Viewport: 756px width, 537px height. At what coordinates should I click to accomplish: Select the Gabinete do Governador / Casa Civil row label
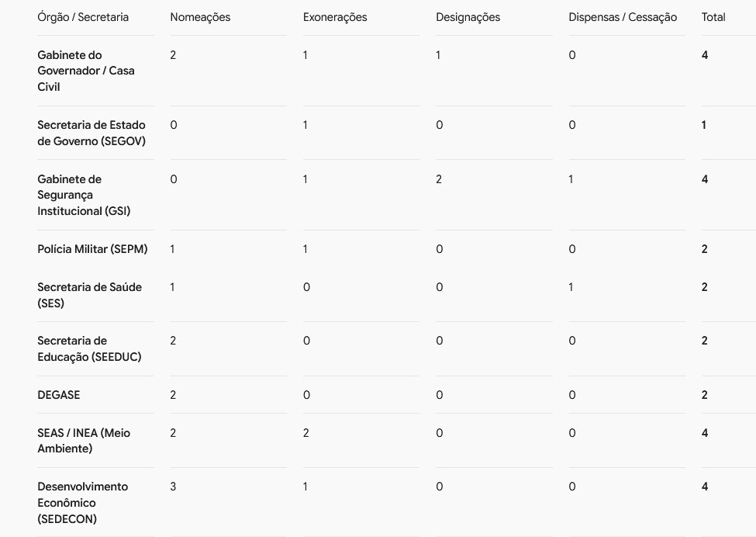[86, 71]
